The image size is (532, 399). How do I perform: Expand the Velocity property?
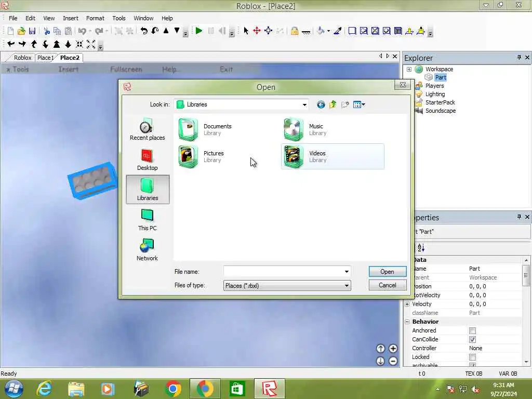(407, 304)
